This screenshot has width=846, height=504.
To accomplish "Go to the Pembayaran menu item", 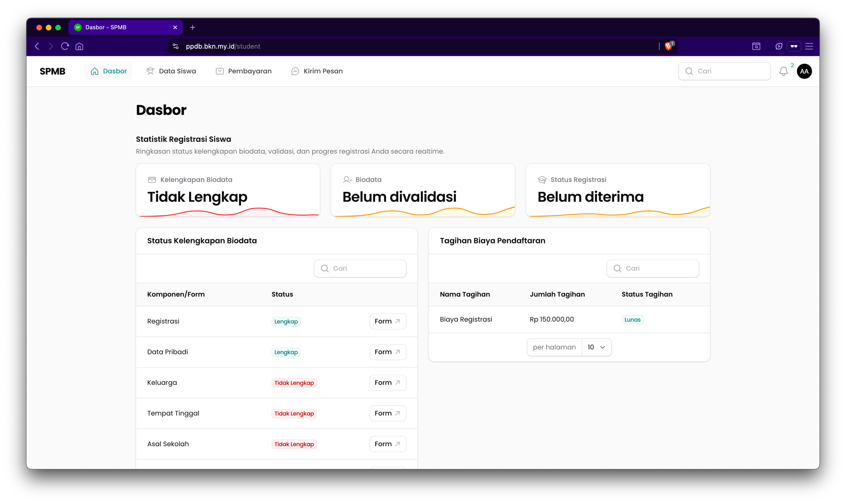I will (244, 71).
